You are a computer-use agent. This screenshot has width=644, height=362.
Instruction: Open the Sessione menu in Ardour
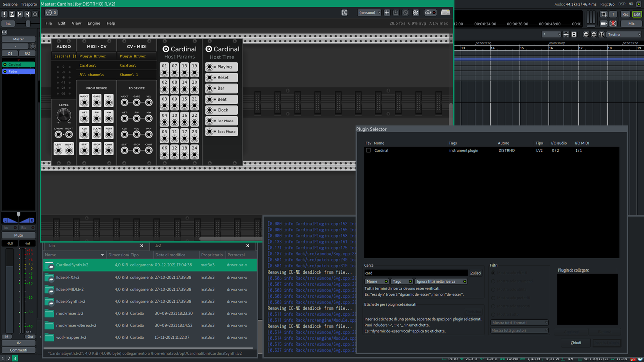pos(10,4)
